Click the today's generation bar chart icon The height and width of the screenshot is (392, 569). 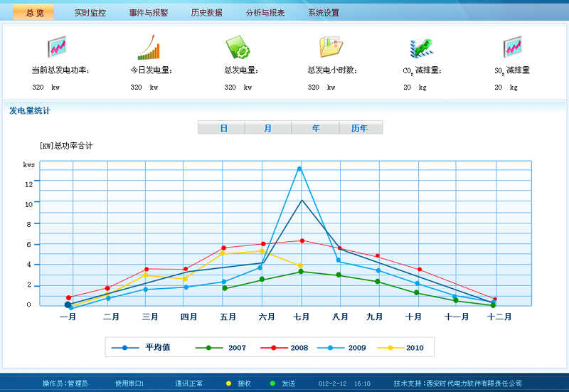[149, 47]
